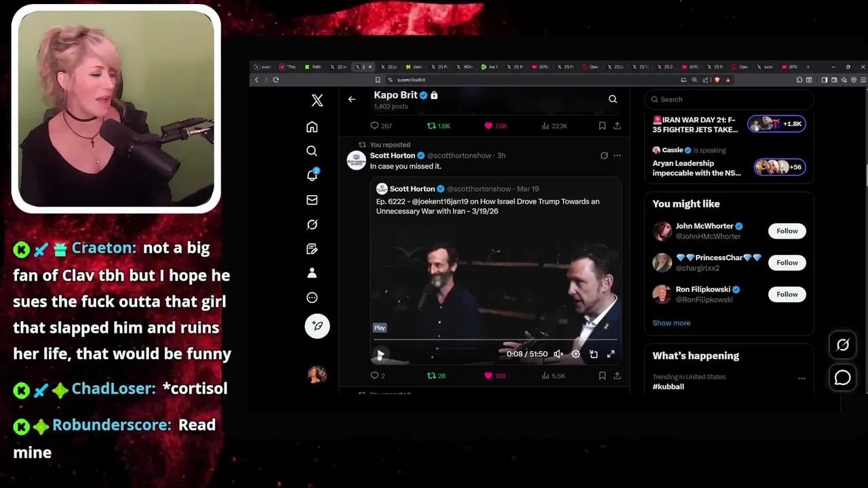Open IRAN WAR DAY 21 space

(x=729, y=125)
